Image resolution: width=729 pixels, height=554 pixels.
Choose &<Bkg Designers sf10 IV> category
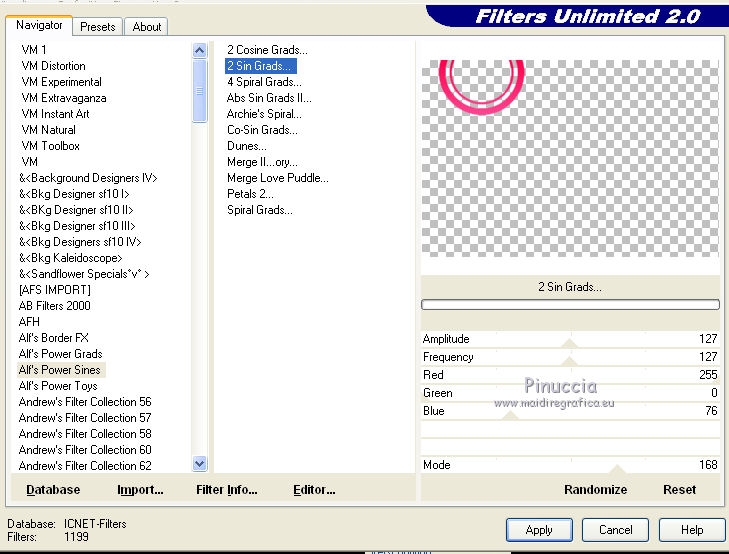(80, 242)
